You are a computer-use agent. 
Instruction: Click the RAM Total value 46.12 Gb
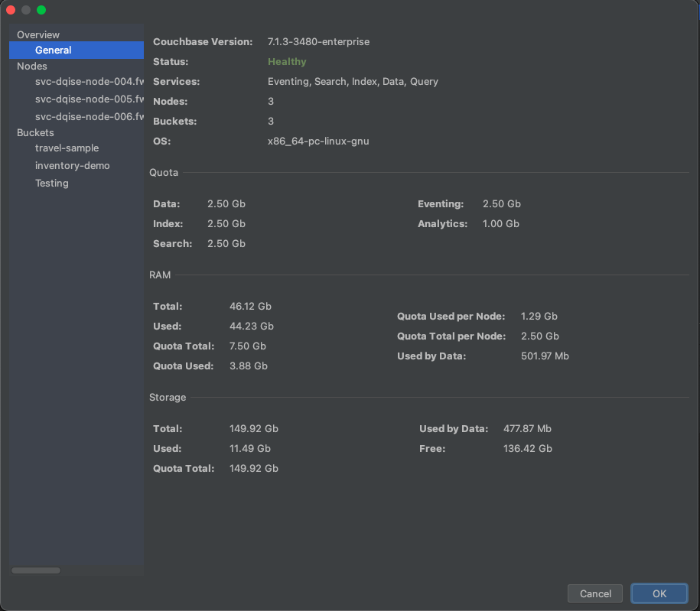pyautogui.click(x=250, y=306)
